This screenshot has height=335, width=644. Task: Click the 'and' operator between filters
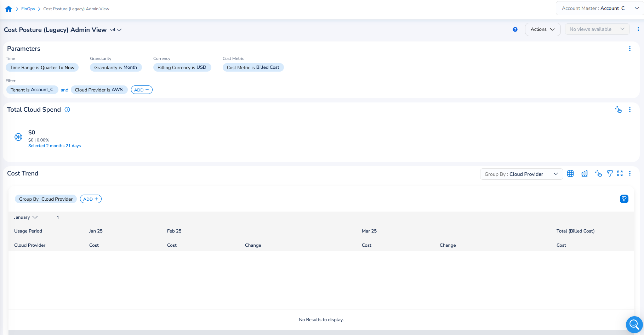coord(64,90)
